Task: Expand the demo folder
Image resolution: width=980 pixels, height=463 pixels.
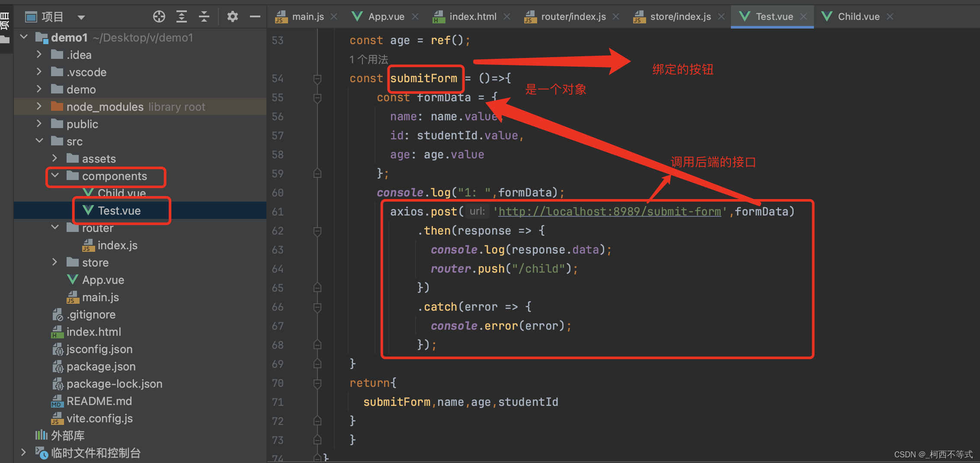Action: 39,89
